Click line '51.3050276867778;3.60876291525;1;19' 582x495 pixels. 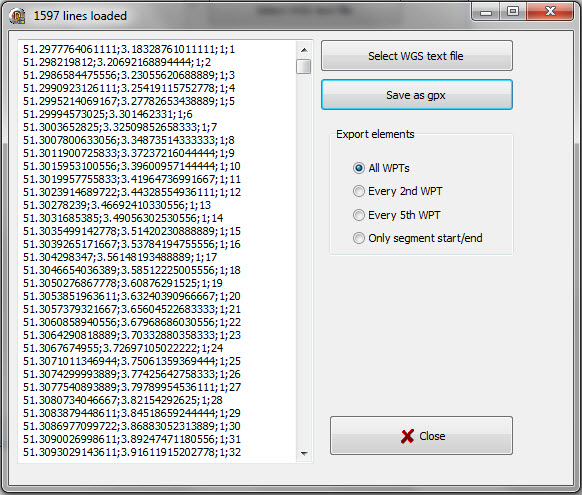[123, 283]
